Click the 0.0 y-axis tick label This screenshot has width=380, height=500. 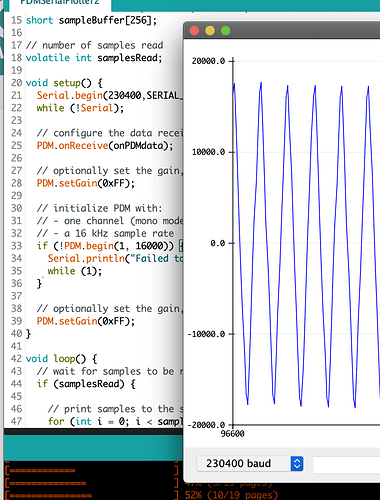pos(218,243)
